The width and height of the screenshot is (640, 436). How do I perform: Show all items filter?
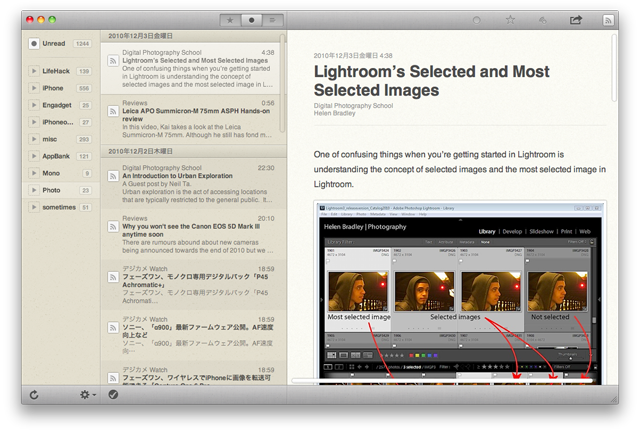[273, 20]
